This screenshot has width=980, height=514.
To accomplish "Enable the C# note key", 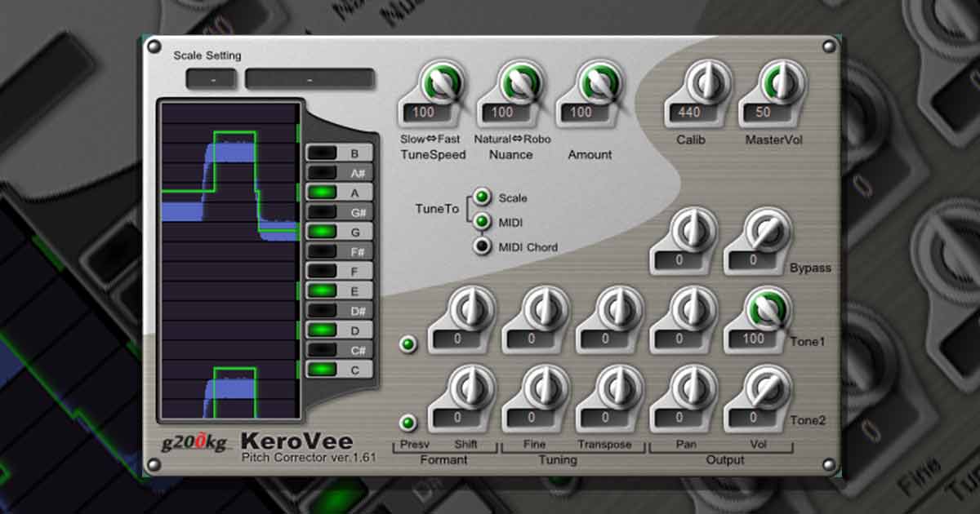I will pos(339,349).
